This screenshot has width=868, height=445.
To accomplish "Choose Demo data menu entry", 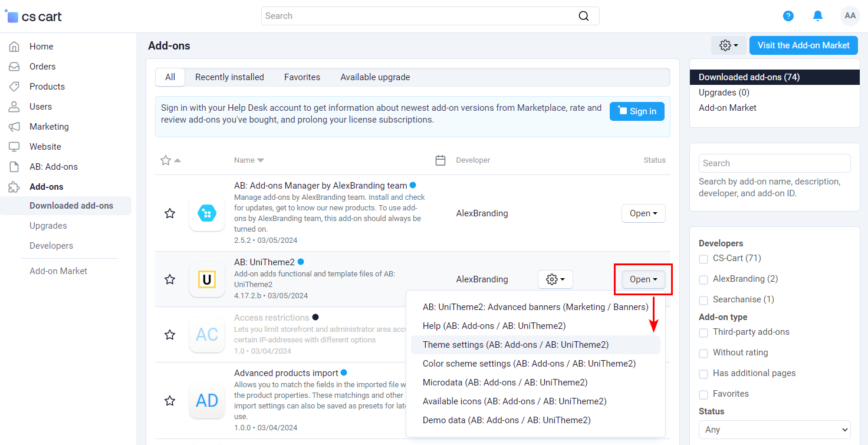I will [535, 420].
